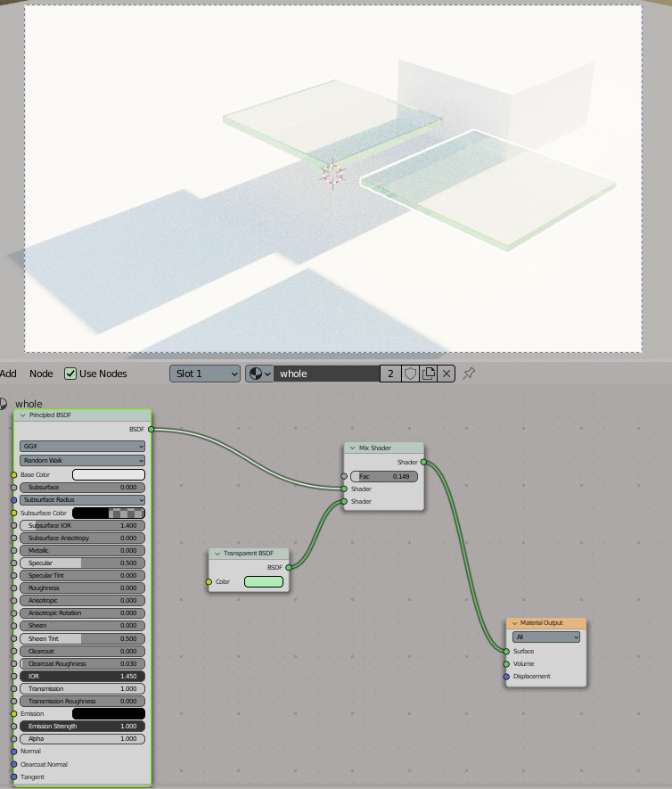Click the Transmission Roughness slider
This screenshot has height=789, width=672.
83,701
